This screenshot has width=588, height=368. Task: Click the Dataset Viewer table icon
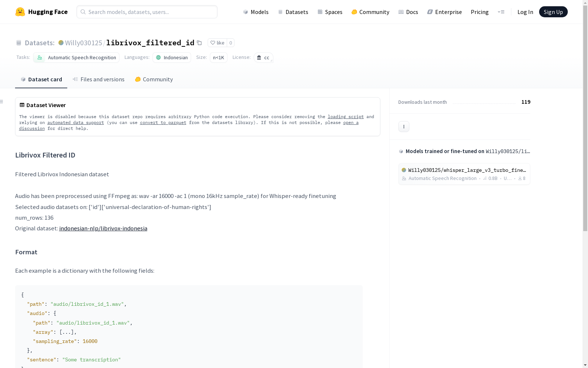coord(22,105)
